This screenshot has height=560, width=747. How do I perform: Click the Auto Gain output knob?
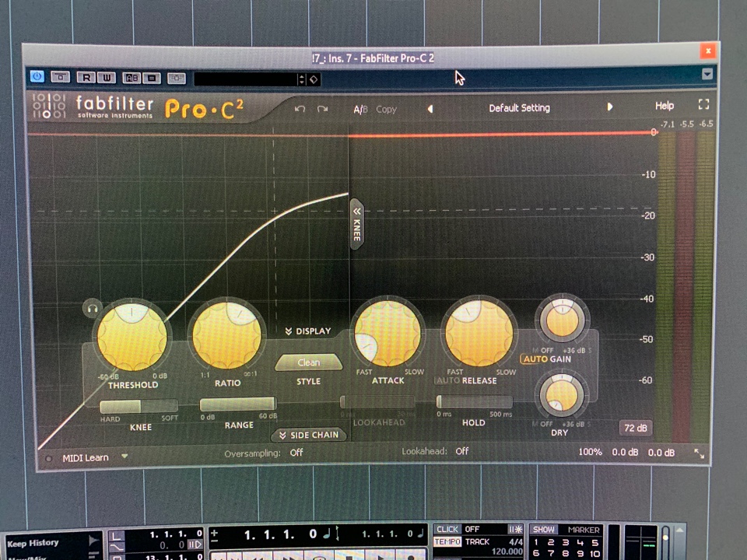(x=563, y=320)
